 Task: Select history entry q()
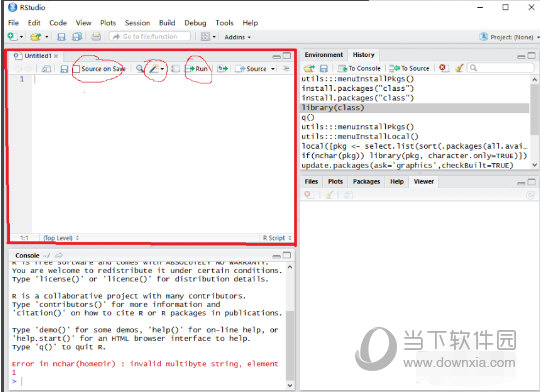415,117
